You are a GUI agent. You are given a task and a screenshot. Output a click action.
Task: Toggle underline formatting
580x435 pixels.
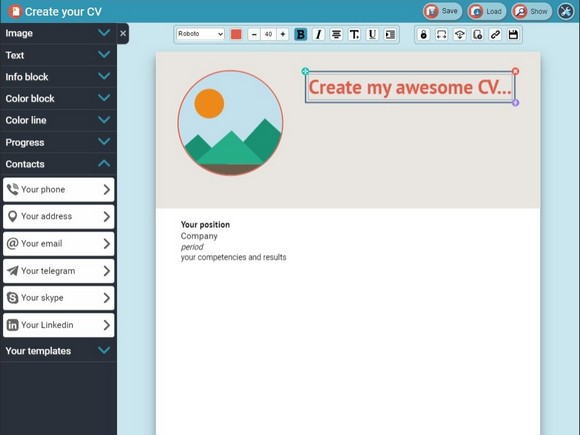point(372,34)
